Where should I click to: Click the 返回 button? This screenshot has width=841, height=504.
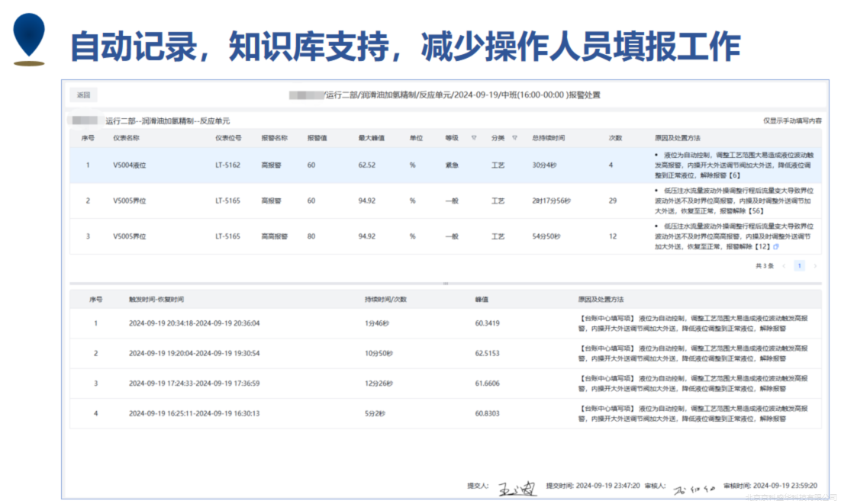(x=83, y=95)
